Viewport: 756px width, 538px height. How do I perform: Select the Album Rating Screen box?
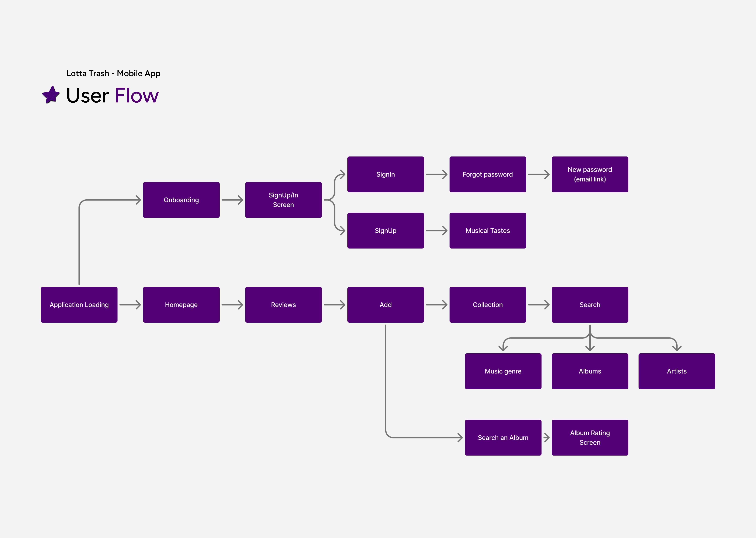[590, 438]
